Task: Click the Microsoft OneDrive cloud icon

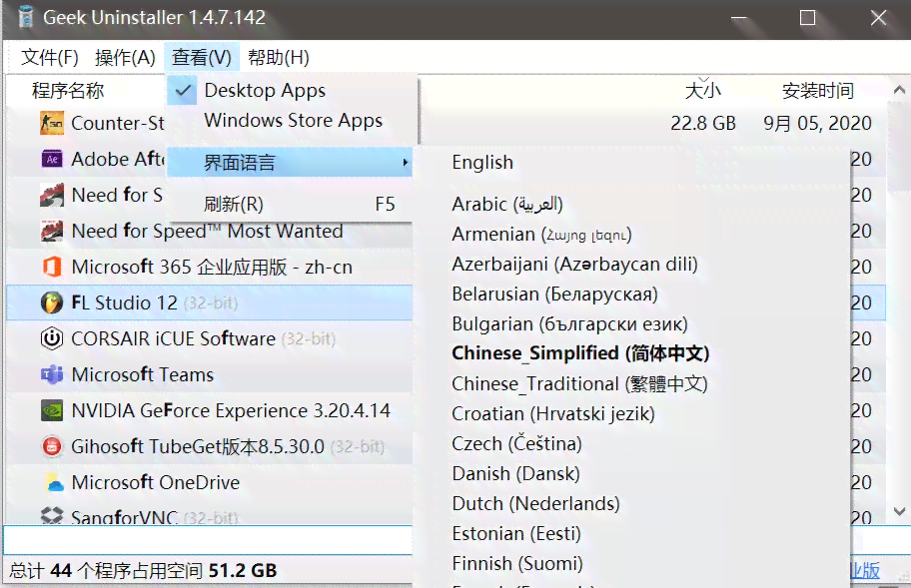Action: pyautogui.click(x=54, y=482)
